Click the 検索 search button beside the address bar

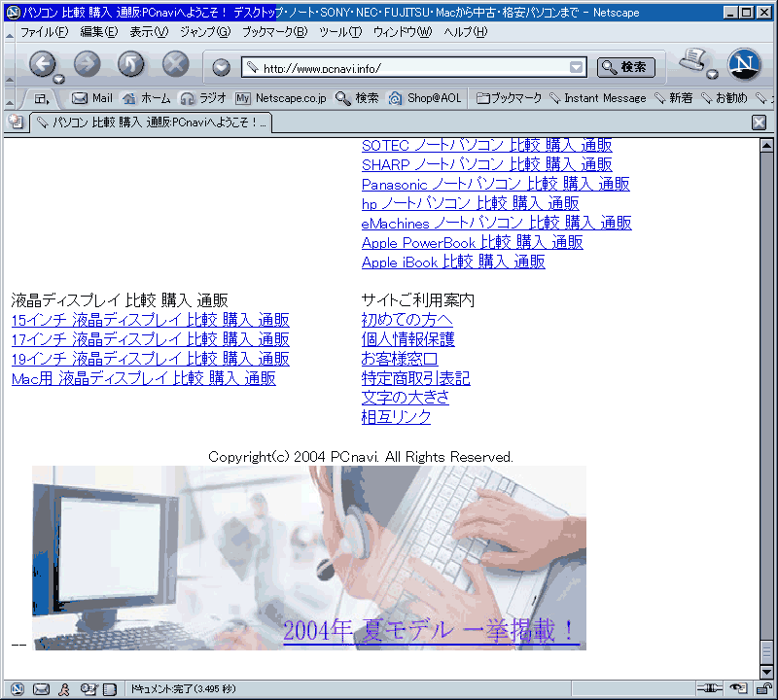[625, 67]
